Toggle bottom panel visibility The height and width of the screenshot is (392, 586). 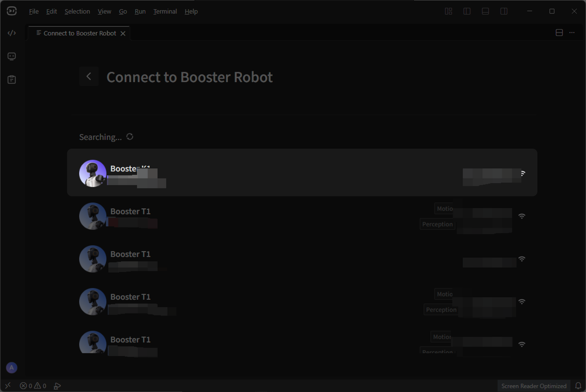pyautogui.click(x=485, y=11)
